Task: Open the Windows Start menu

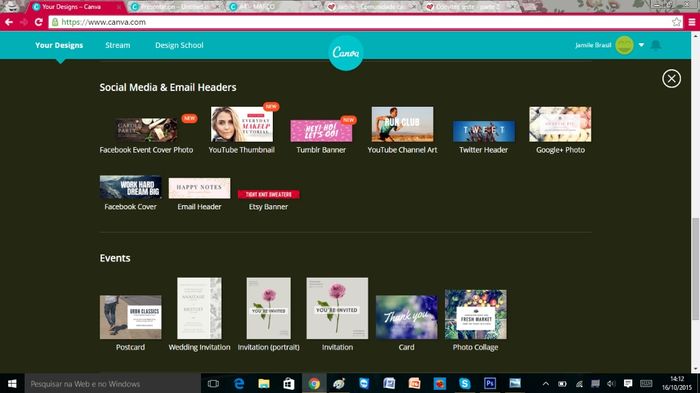Action: point(12,384)
